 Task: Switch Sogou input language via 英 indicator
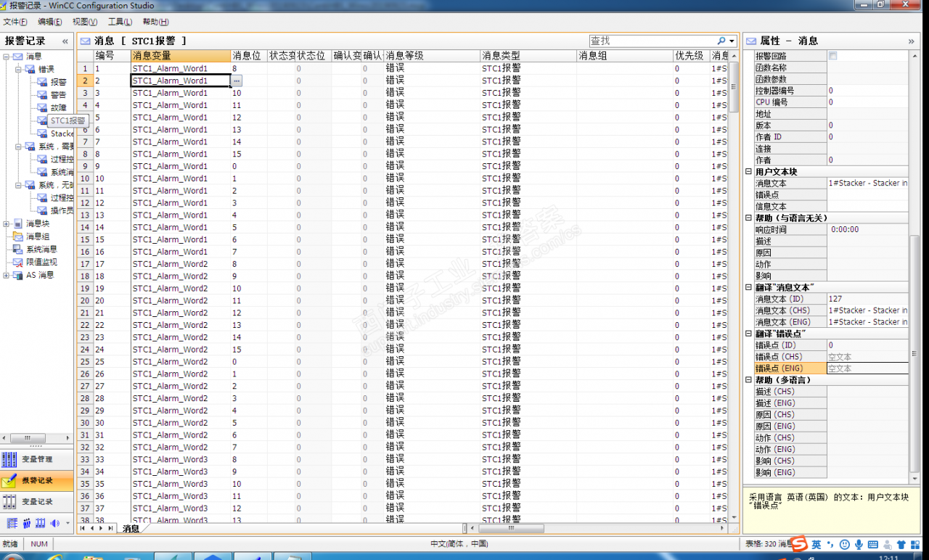pos(817,544)
